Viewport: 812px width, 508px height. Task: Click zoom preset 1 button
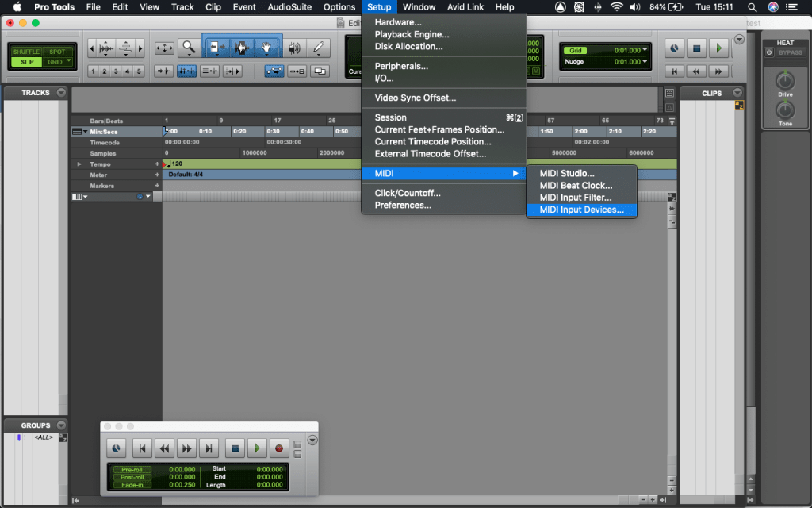94,71
